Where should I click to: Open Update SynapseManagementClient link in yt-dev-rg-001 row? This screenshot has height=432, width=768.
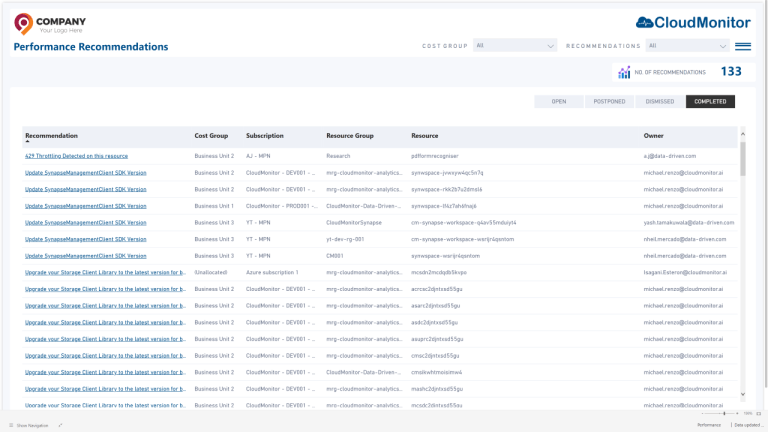click(x=86, y=239)
